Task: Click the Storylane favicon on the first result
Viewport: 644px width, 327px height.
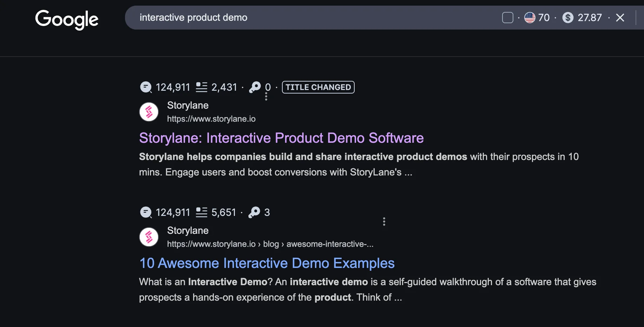Action: pos(149,111)
